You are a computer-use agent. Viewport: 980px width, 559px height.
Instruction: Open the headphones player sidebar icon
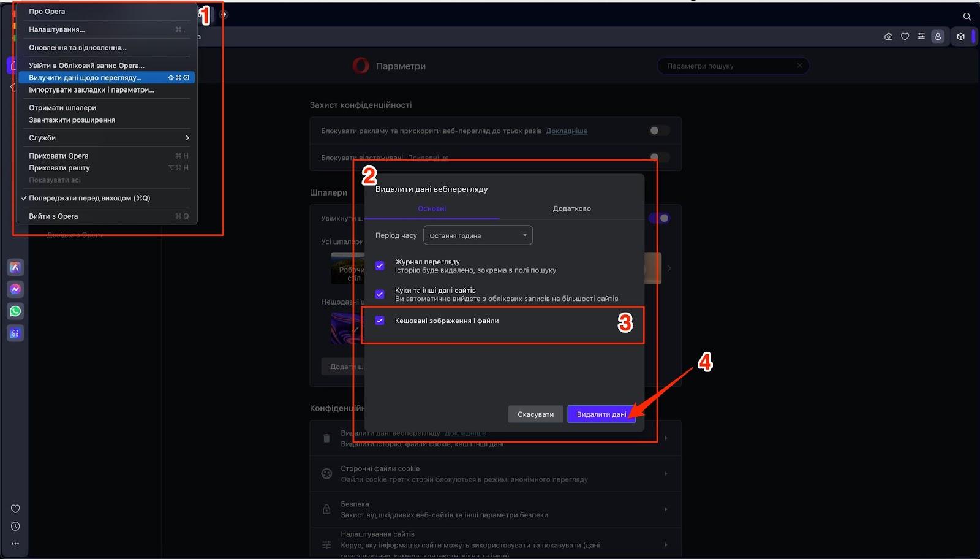15,333
